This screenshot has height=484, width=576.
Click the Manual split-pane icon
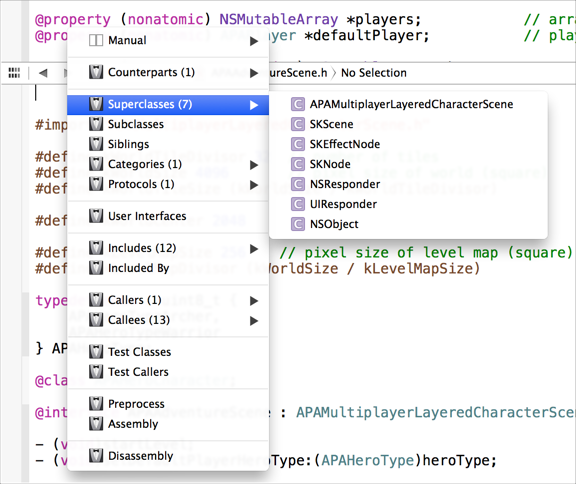click(x=96, y=40)
